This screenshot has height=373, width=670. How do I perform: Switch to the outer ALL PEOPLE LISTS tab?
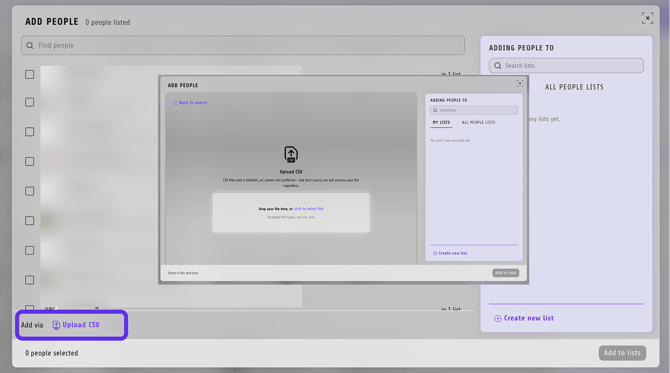[574, 87]
